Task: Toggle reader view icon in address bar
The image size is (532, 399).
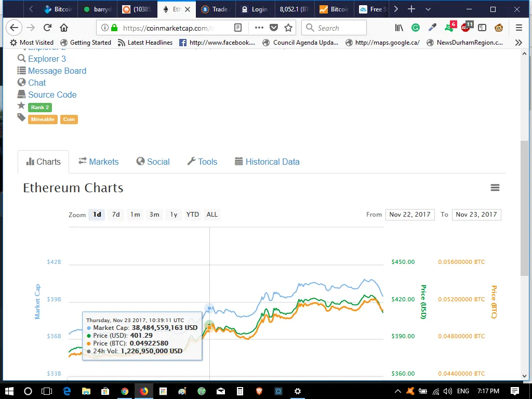Action: point(238,28)
